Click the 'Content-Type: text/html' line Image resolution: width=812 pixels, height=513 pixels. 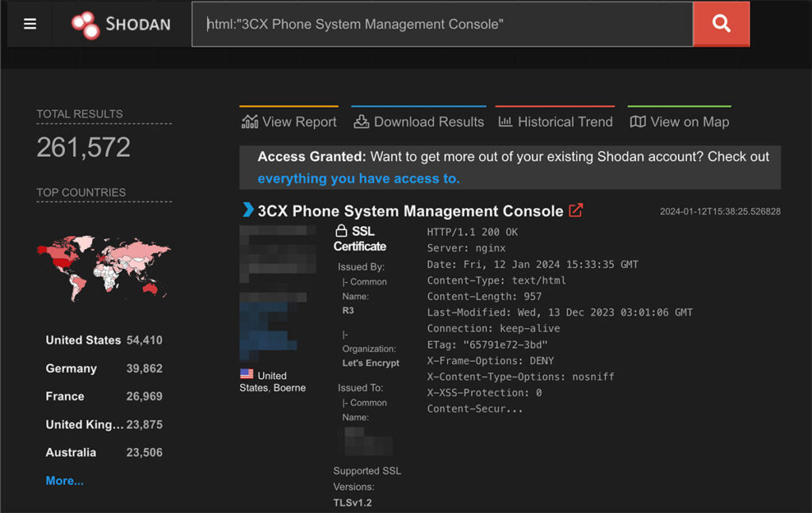click(x=496, y=281)
